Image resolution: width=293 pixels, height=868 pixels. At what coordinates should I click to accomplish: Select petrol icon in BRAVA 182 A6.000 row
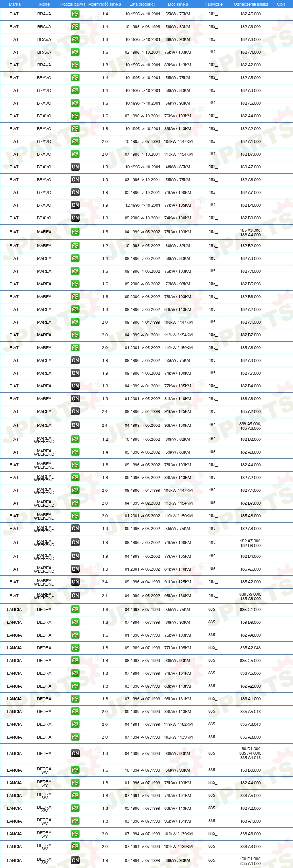pyautogui.click(x=75, y=39)
